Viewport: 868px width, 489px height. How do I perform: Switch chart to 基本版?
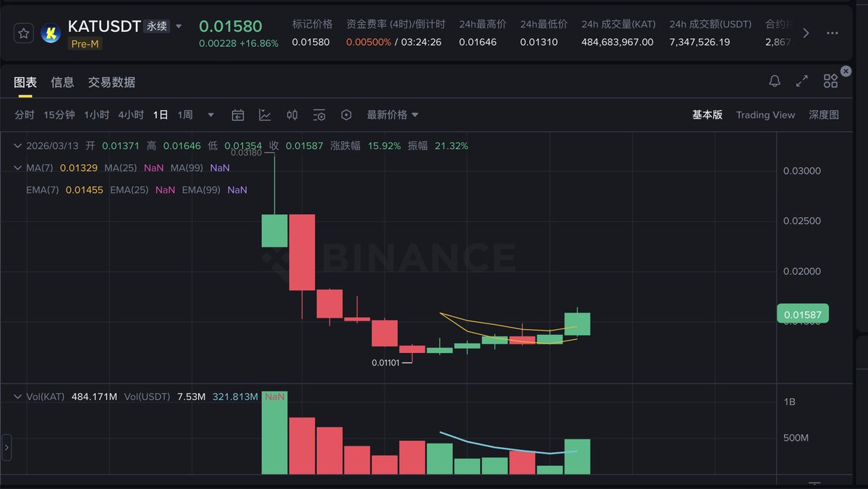coord(707,115)
